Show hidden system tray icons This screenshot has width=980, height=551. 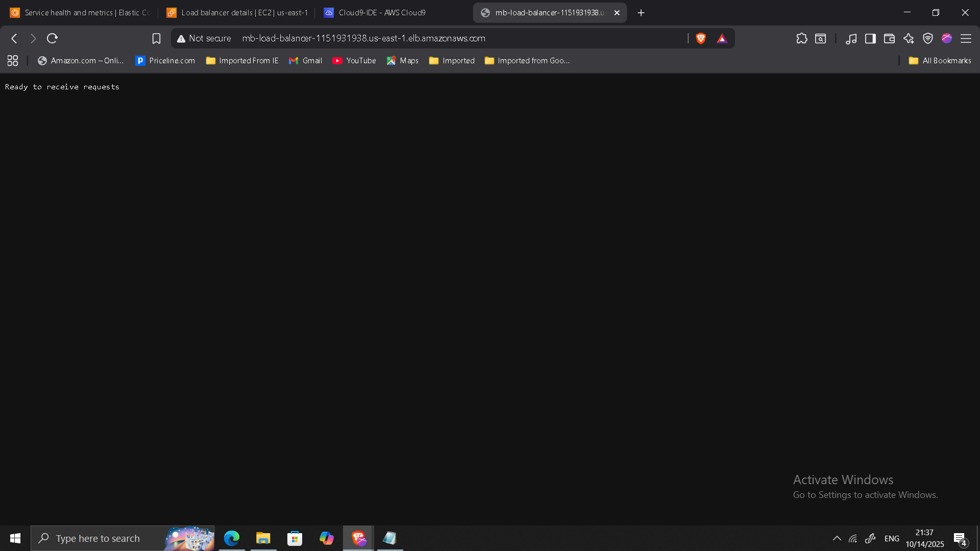click(837, 538)
